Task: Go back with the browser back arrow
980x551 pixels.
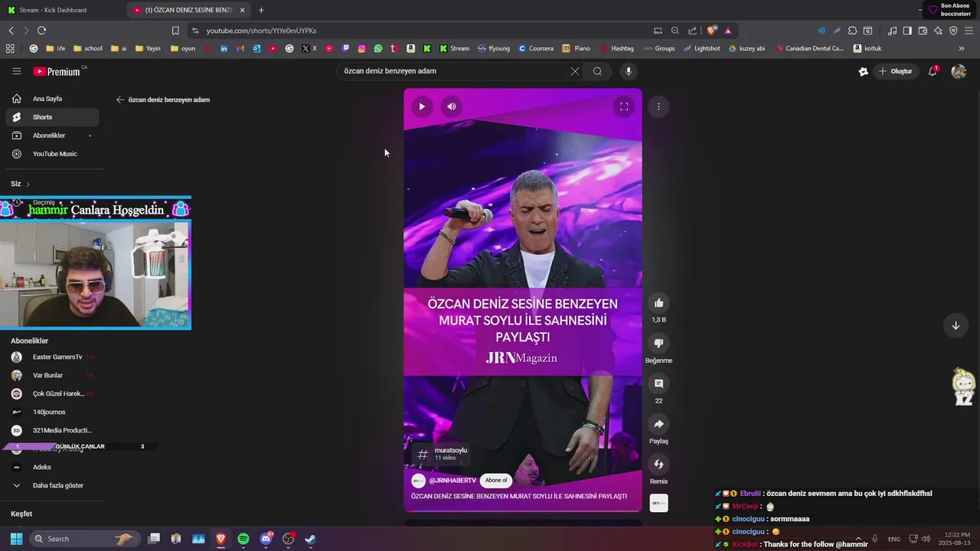Action: [11, 31]
